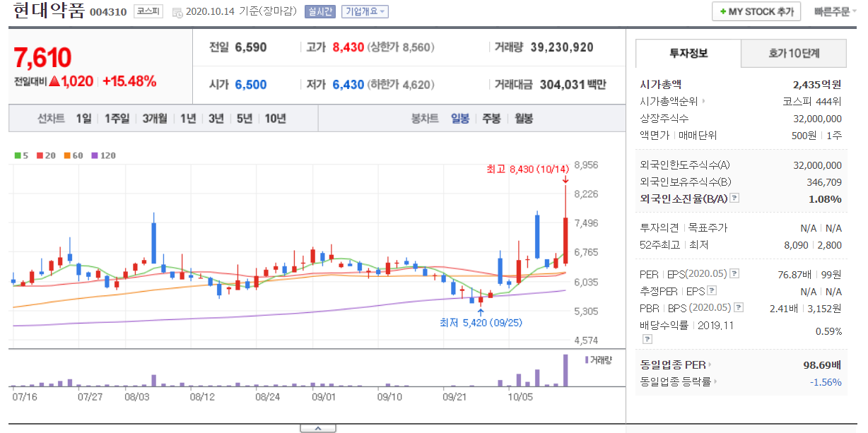Click arrow icon next to 동일업종 등락률
Image resolution: width=868 pixels, height=433 pixels.
[x=716, y=382]
